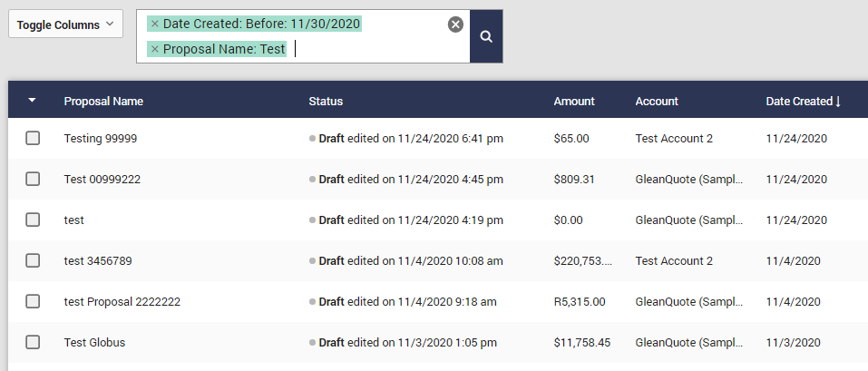Viewport: 868px width, 371px height.
Task: Tick the checkbox beside test 3456789
Action: [x=33, y=260]
